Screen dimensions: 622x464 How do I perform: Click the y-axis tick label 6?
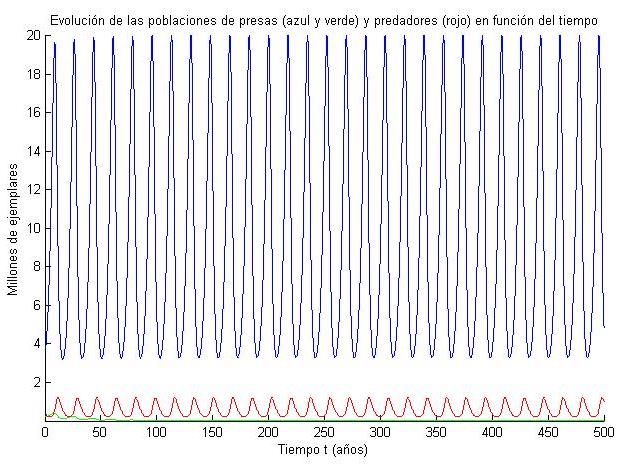coord(34,306)
